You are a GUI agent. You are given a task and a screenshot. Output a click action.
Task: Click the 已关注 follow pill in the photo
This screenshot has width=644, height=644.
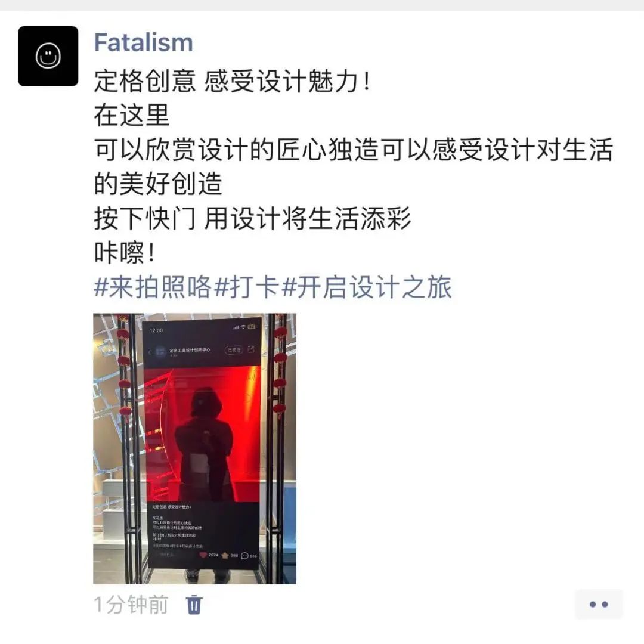coord(234,350)
